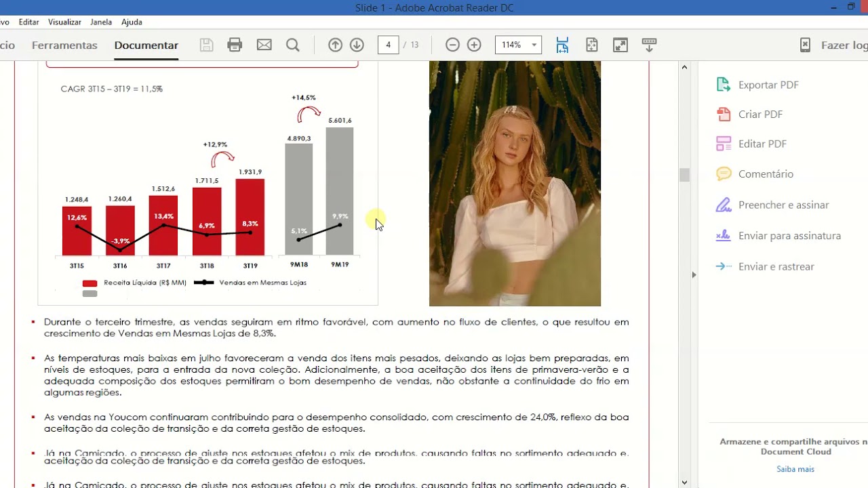The image size is (868, 488).
Task: Click the save file icon
Action: click(x=206, y=45)
